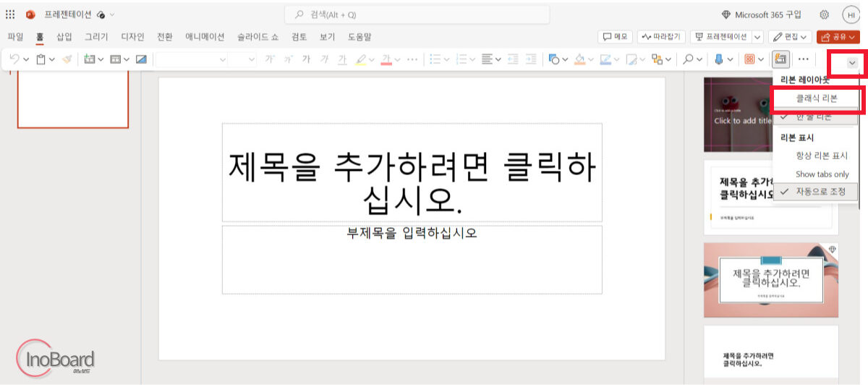Expand the font color dropdown arrow
The width and height of the screenshot is (868, 385).
(x=397, y=59)
